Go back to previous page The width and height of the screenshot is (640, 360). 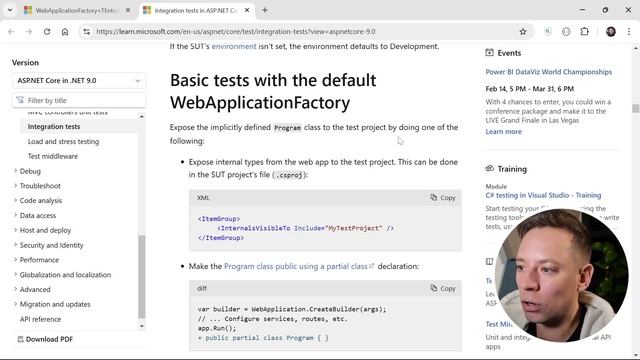[x=11, y=31]
